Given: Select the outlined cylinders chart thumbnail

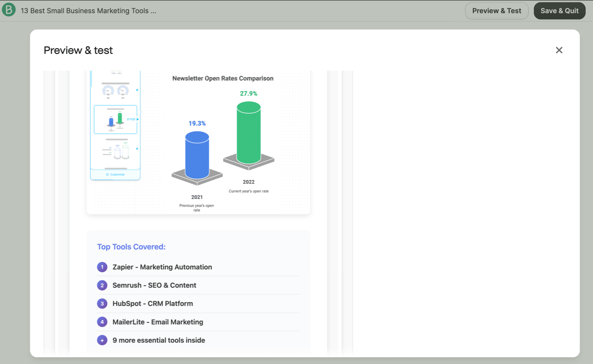Looking at the screenshot, I should tap(115, 149).
